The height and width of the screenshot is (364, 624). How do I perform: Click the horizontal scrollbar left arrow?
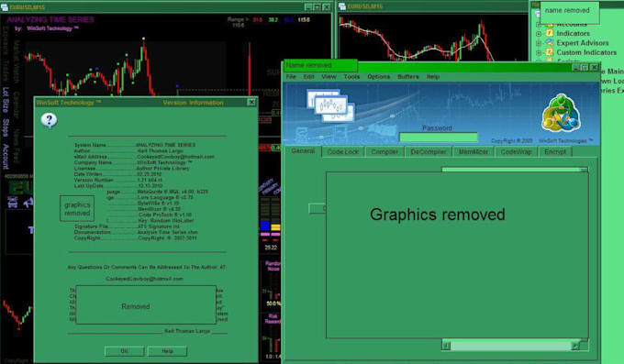[447, 346]
